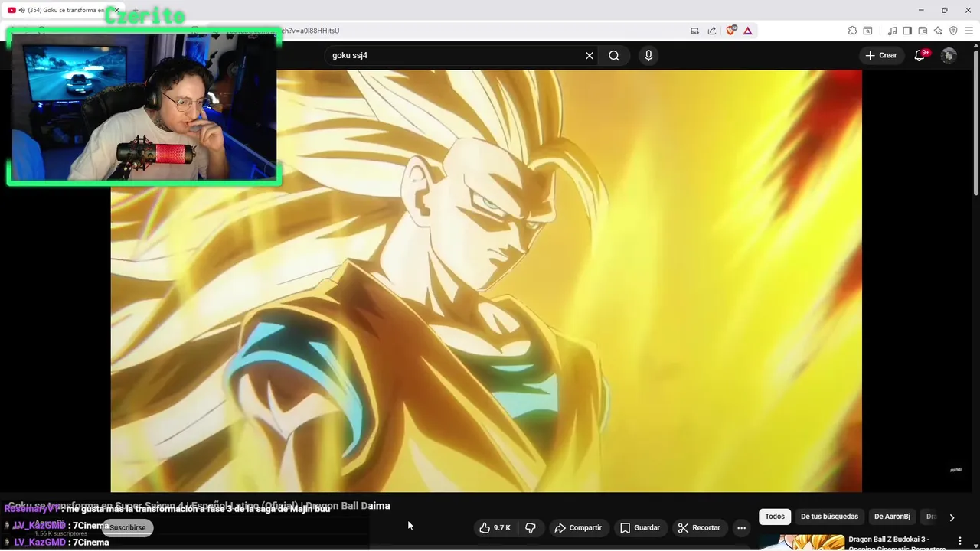Pause the Goku video in the player
Screen dimensions: 980x551
pyautogui.click(x=486, y=281)
